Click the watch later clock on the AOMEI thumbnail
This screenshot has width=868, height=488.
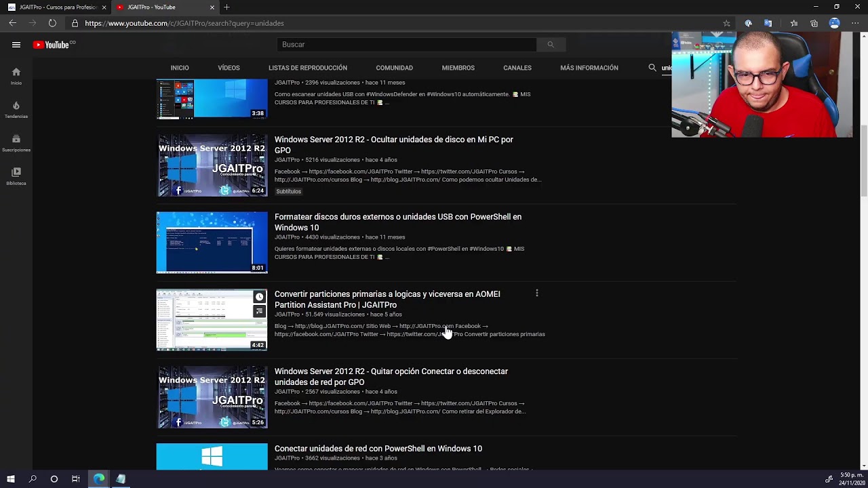point(259,297)
